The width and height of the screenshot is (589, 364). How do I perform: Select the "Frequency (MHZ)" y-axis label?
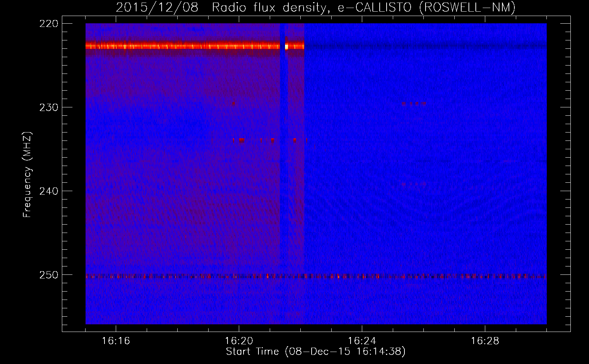point(27,174)
